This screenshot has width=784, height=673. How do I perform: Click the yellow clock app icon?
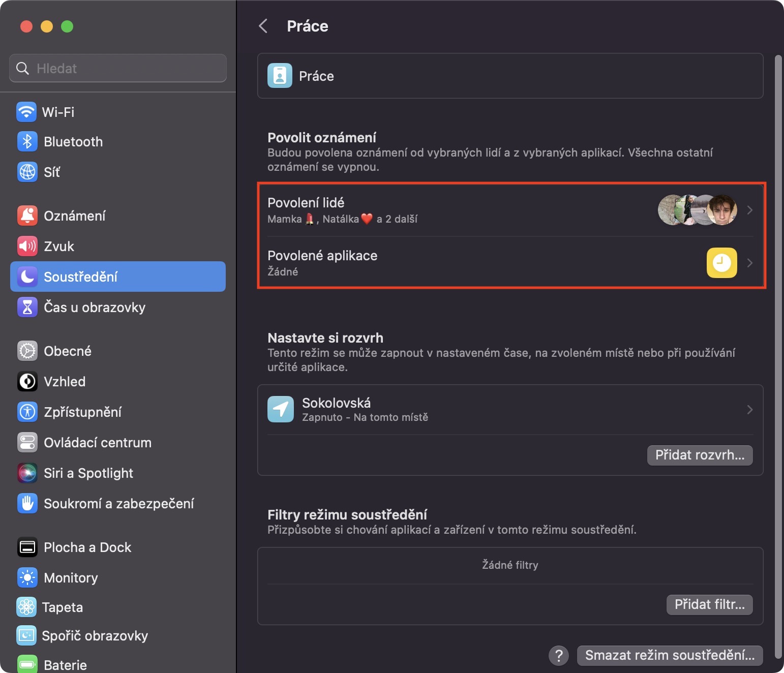coord(721,263)
